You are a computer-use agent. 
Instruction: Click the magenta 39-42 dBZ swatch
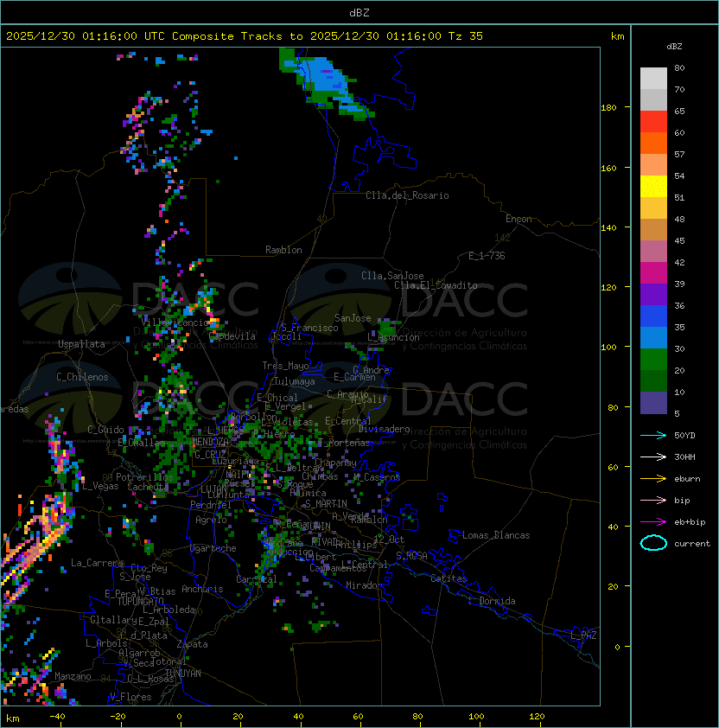[653, 272]
